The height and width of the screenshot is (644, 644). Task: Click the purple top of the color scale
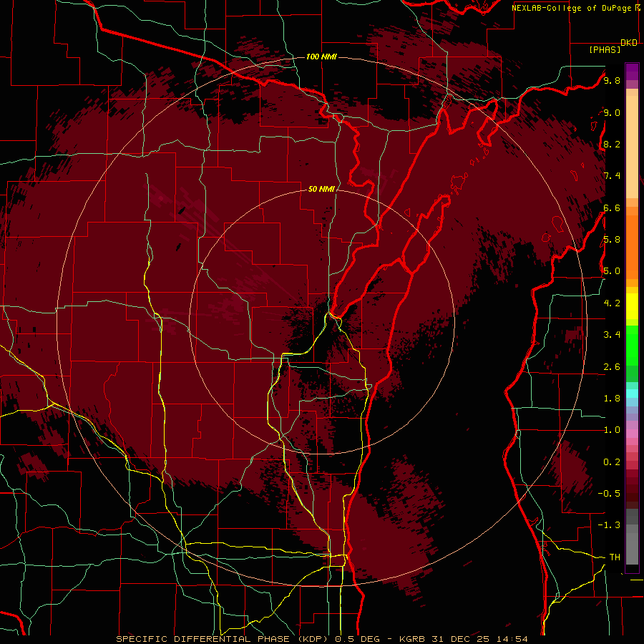click(x=632, y=72)
